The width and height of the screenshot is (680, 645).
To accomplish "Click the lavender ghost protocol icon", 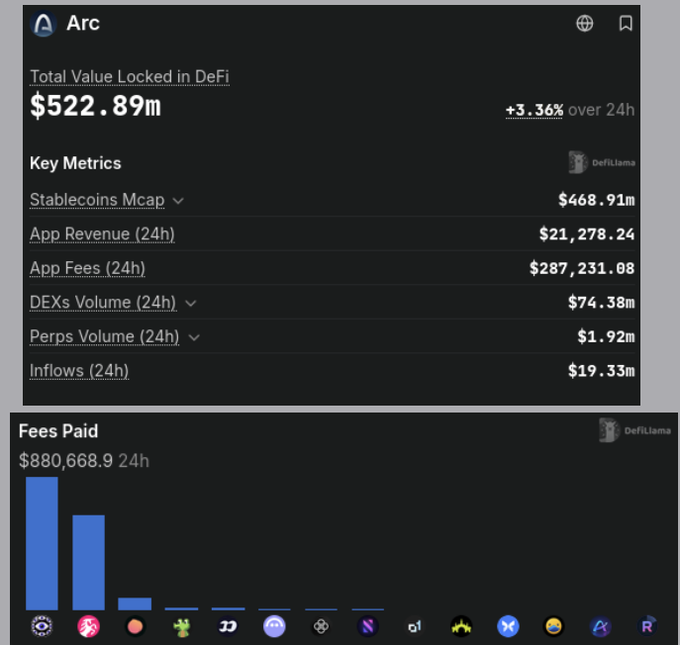I will coord(275,626).
